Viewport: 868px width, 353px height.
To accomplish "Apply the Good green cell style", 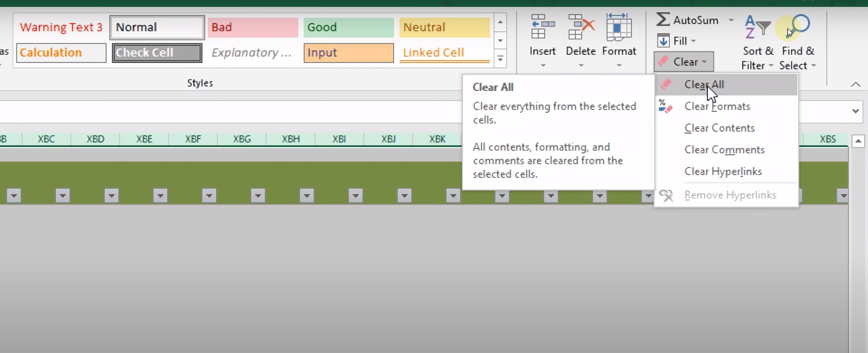I will 349,27.
